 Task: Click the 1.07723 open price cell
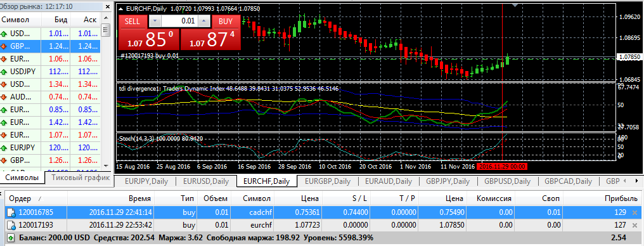pos(298,225)
